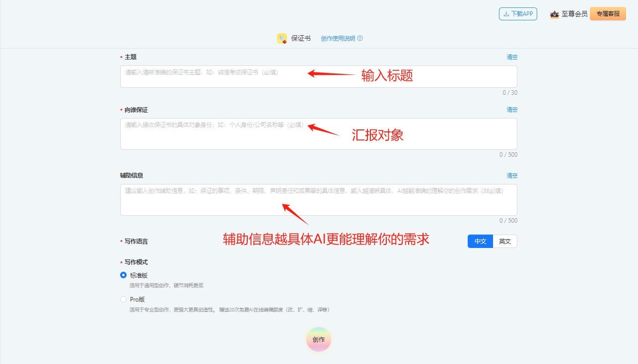Image resolution: width=638 pixels, height=364 pixels.
Task: Click the 写作模式 field label
Action: pyautogui.click(x=136, y=262)
